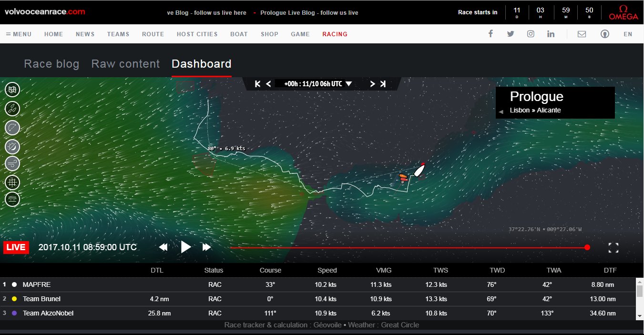Click the volvooceanrace.com logo
Image resolution: width=644 pixels, height=335 pixels.
coord(45,12)
